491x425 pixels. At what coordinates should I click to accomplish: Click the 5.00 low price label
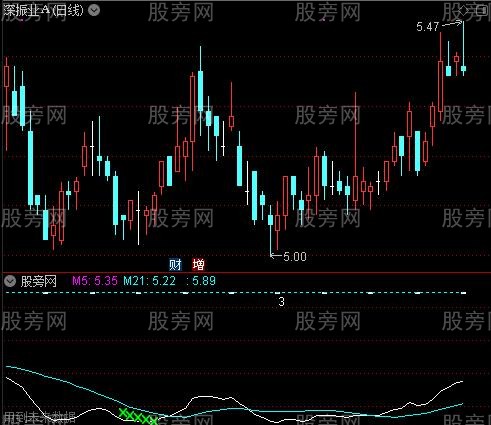(295, 257)
